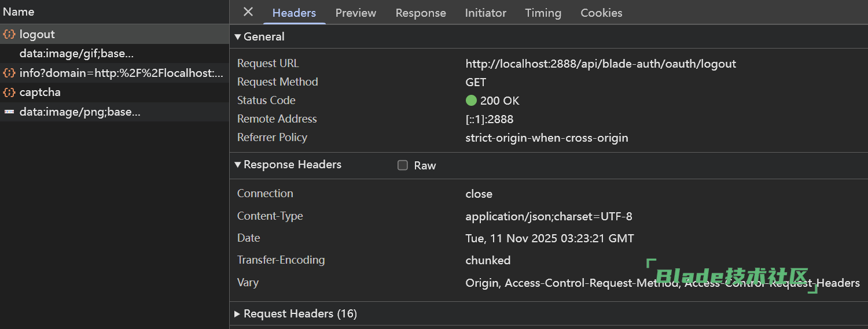Click the JSON icon beside info?domain request
868x329 pixels.
click(x=9, y=73)
